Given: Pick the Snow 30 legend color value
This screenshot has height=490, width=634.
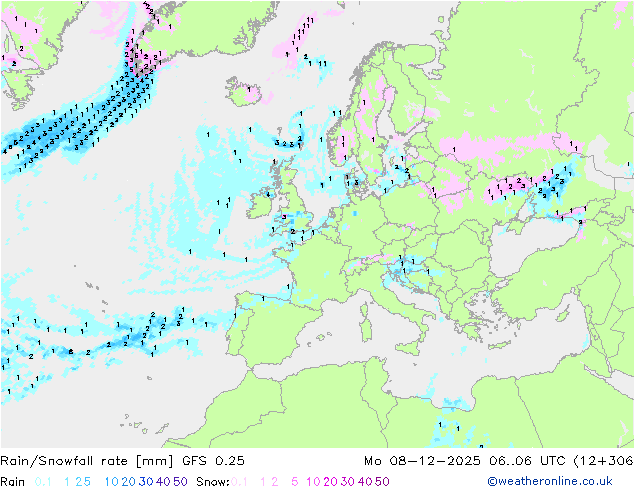Looking at the screenshot, I should click(x=348, y=482).
